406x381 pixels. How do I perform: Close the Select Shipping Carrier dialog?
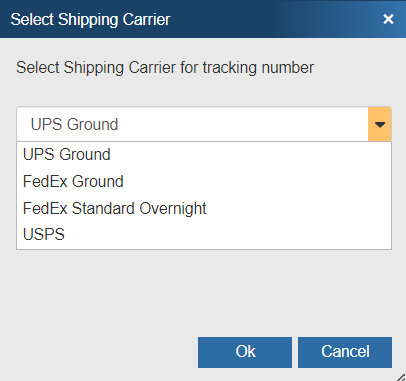tap(388, 19)
